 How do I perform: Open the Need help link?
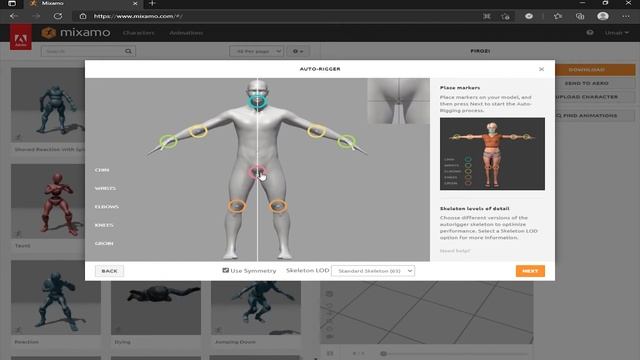coord(455,251)
